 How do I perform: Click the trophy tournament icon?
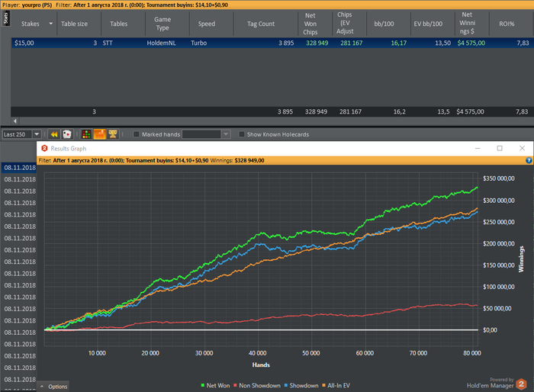(x=112, y=134)
